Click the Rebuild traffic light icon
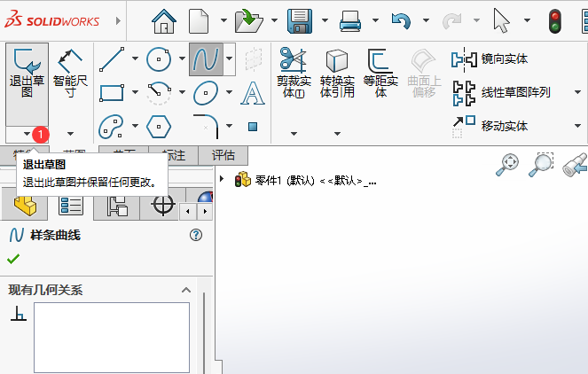This screenshot has width=588, height=374. coord(555,21)
